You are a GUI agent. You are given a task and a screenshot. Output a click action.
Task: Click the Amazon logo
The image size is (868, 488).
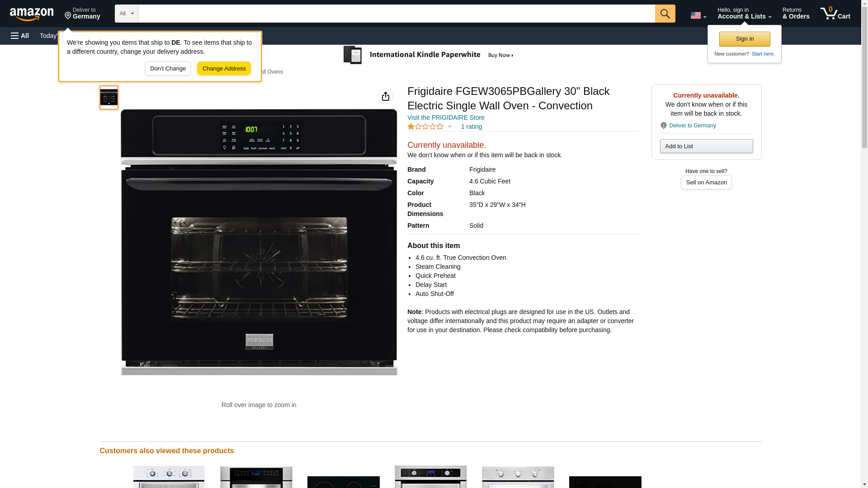tap(32, 14)
